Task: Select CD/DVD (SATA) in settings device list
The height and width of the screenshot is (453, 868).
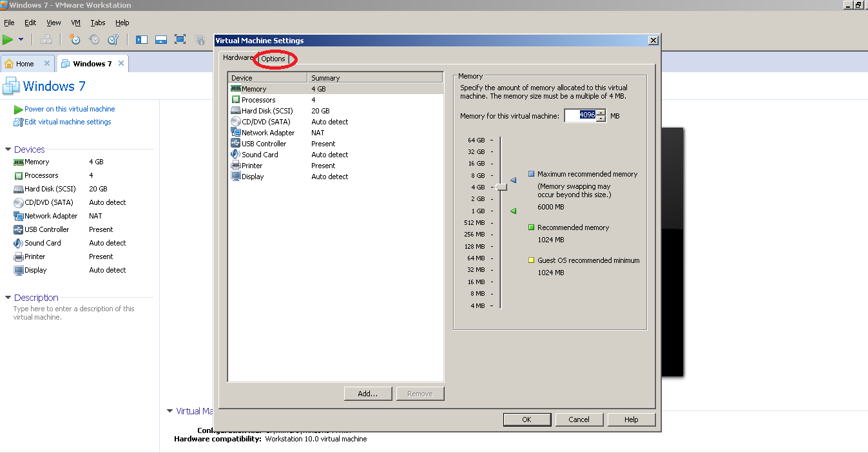Action: coord(336,122)
